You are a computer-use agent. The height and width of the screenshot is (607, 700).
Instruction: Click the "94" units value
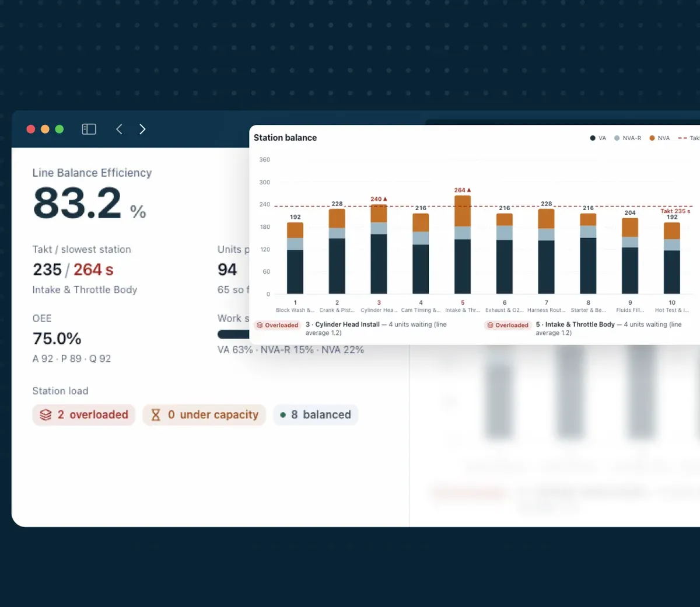tap(227, 270)
